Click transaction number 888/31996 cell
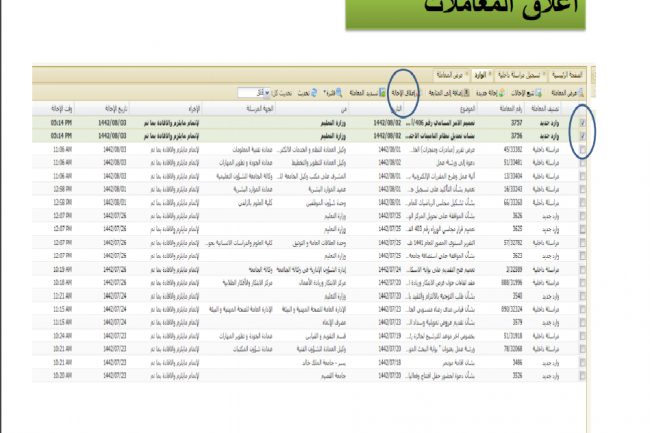The image size is (650, 433). [x=512, y=283]
